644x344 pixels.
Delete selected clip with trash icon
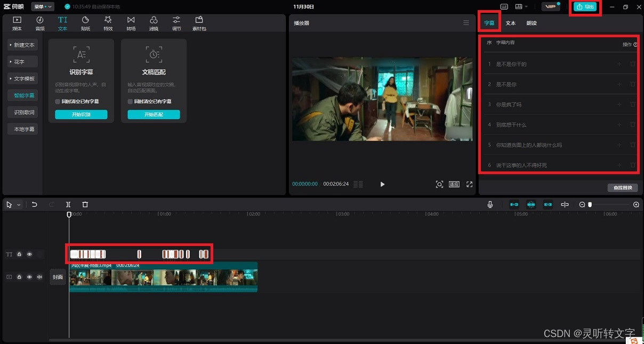85,204
